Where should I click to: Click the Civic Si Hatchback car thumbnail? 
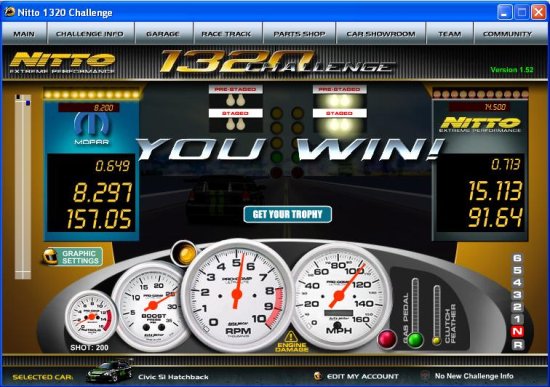(110, 371)
